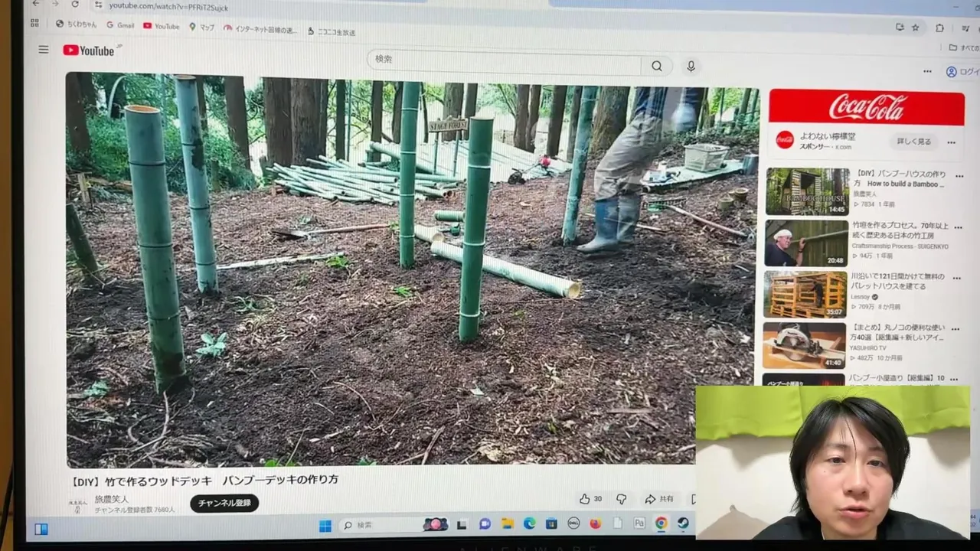Open the YouTube bookmark in bookmarks bar
Viewport: 980px width, 551px height.
(162, 26)
